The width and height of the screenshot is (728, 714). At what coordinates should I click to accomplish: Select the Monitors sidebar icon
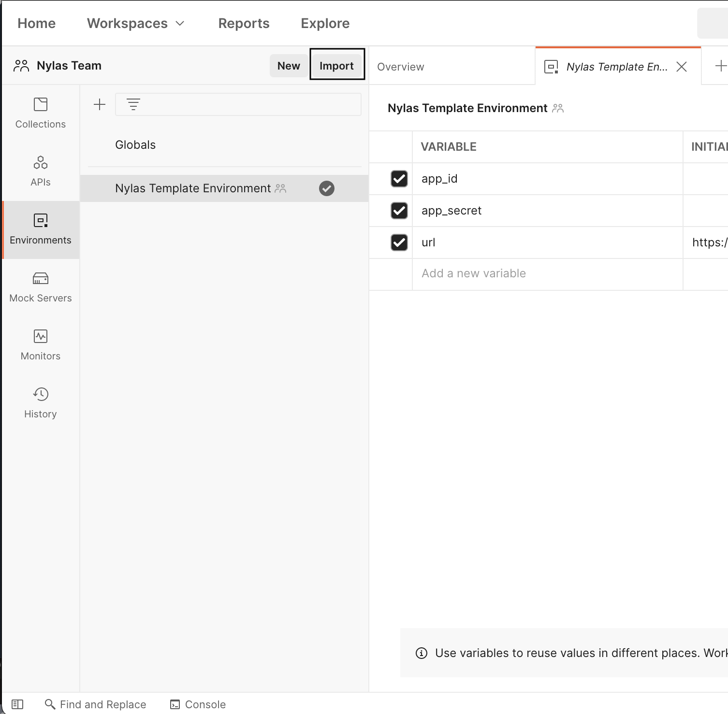coord(40,344)
